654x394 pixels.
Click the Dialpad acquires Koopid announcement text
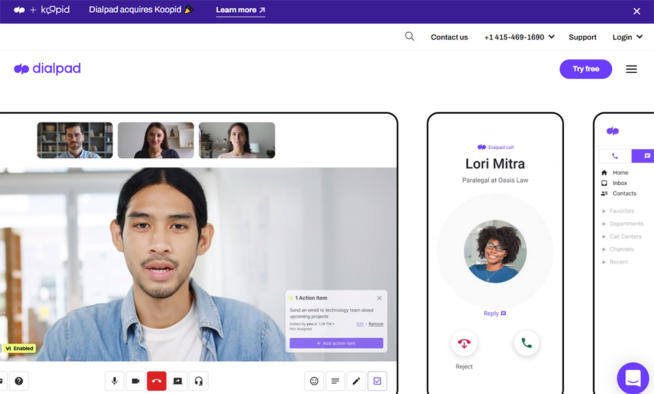click(135, 10)
